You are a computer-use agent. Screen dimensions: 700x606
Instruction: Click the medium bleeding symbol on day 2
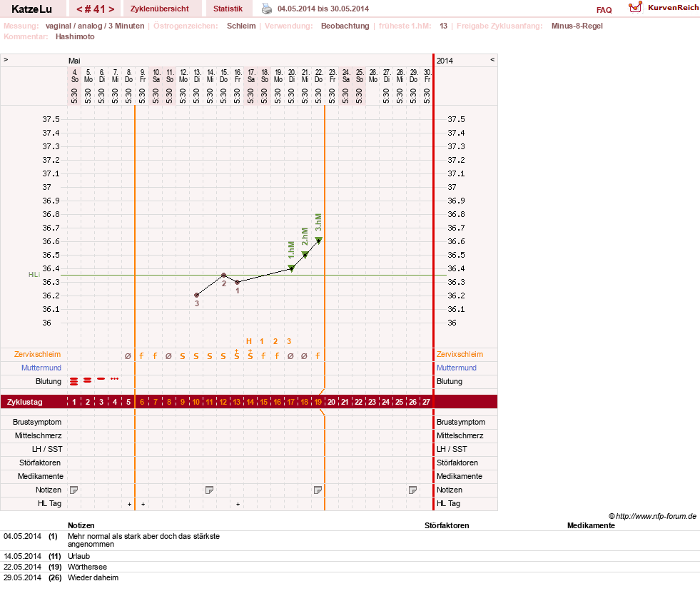click(88, 380)
